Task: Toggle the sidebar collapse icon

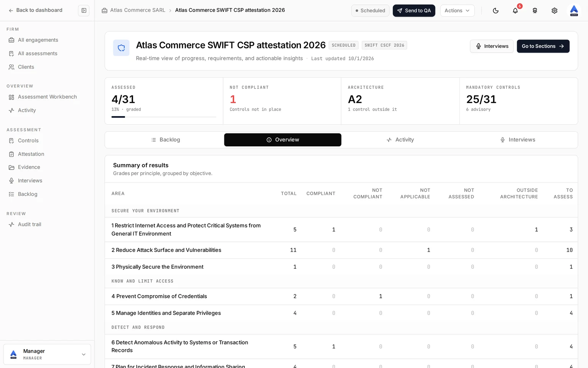Action: point(84,10)
